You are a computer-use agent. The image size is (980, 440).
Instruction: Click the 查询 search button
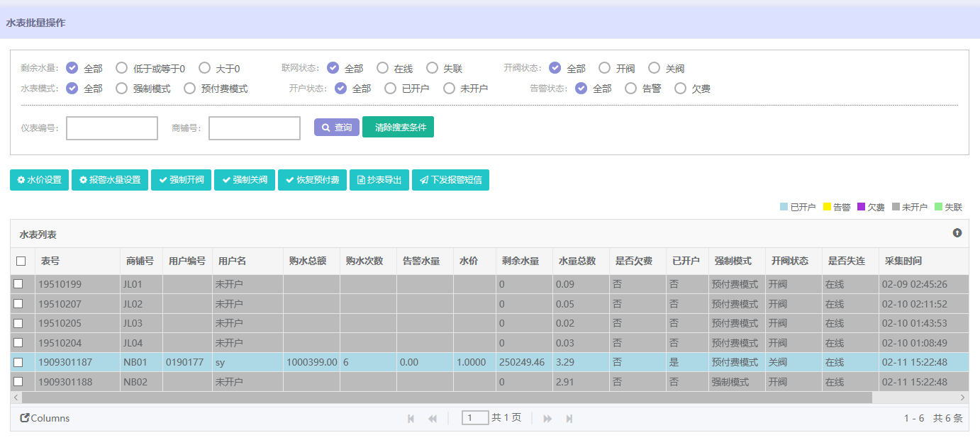pyautogui.click(x=337, y=128)
